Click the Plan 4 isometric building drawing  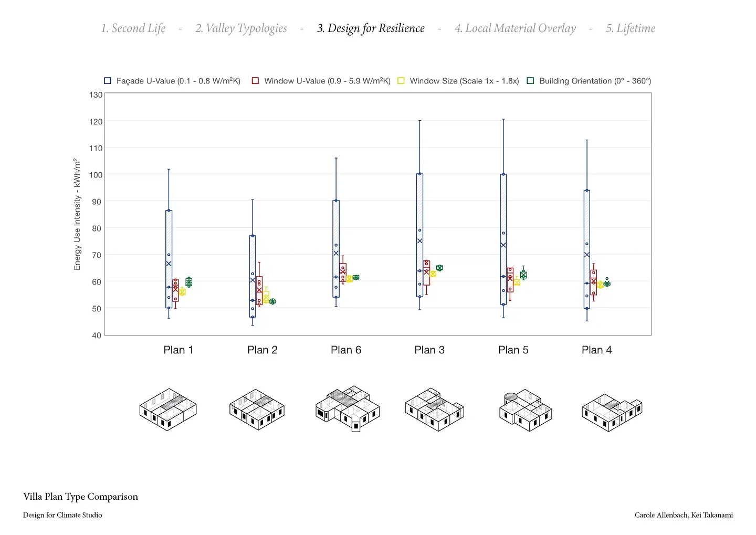point(612,412)
